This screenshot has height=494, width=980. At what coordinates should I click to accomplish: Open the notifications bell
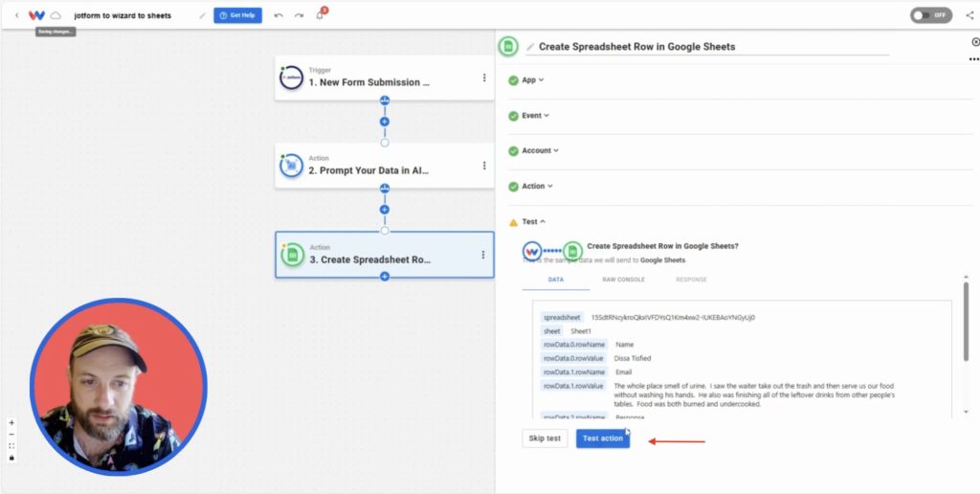tap(320, 15)
